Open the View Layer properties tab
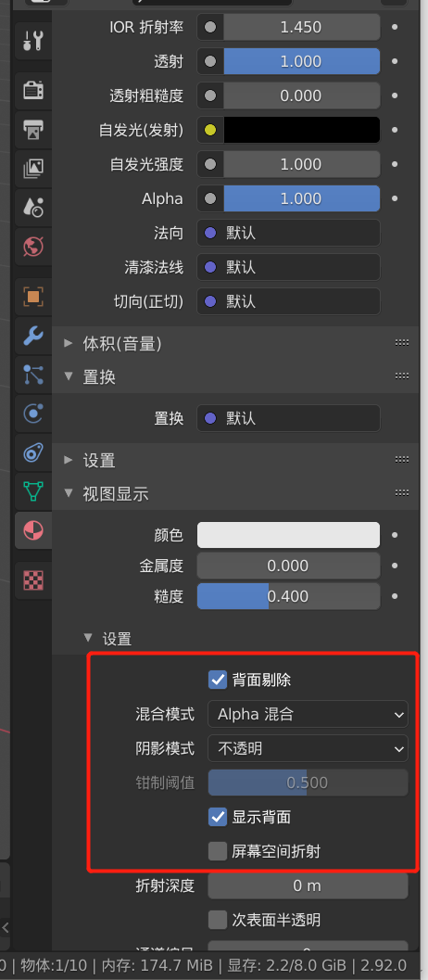This screenshot has width=428, height=980. pyautogui.click(x=32, y=168)
